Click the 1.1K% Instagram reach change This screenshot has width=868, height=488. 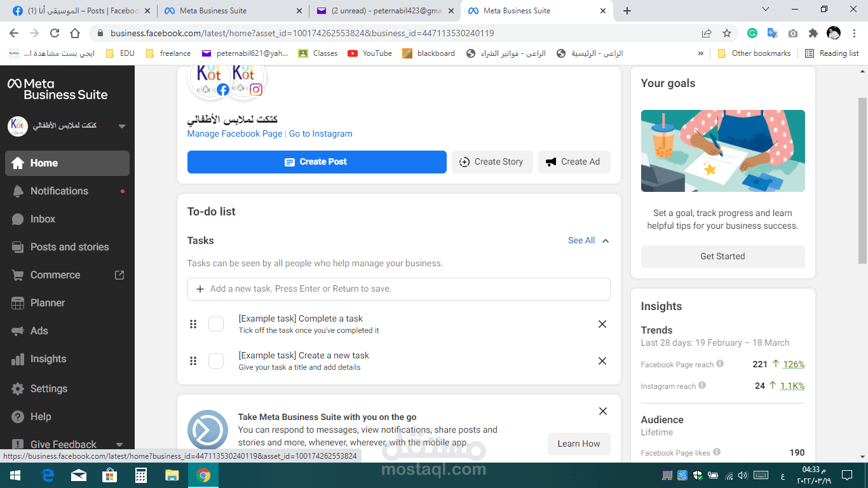tap(792, 386)
